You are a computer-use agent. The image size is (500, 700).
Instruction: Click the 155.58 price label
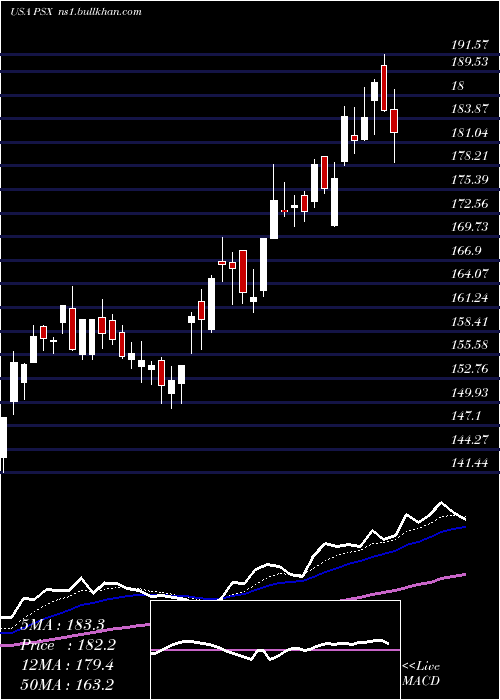click(470, 345)
